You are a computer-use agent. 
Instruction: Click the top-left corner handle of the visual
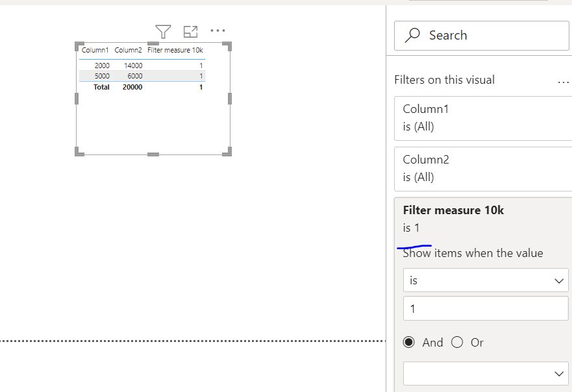[79, 46]
